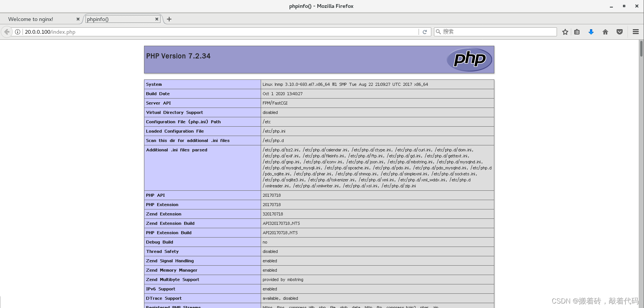Select the Server API label
Viewport: 644px width, 308px height.
pos(158,103)
